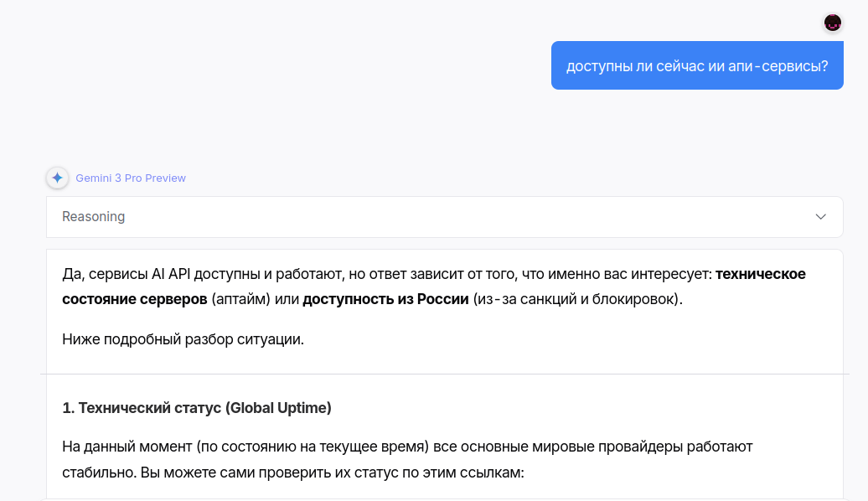Viewport: 868px width, 501px height.
Task: Expand the Reasoning section chevron
Action: pos(820,217)
